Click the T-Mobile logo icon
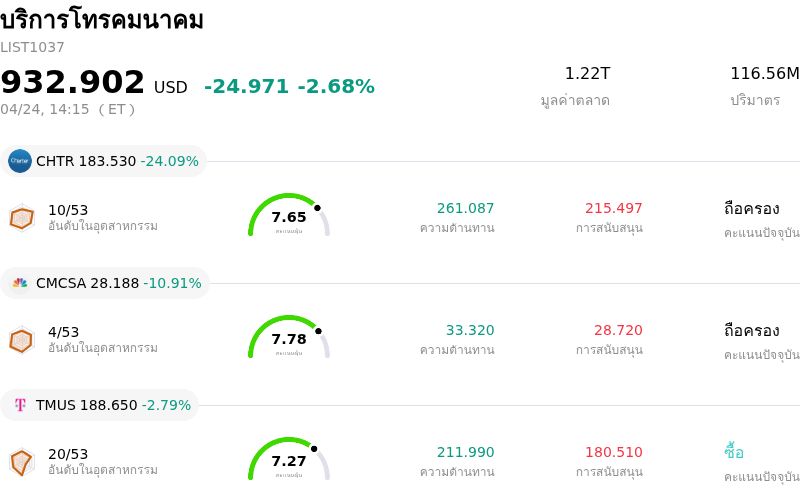 coord(20,405)
